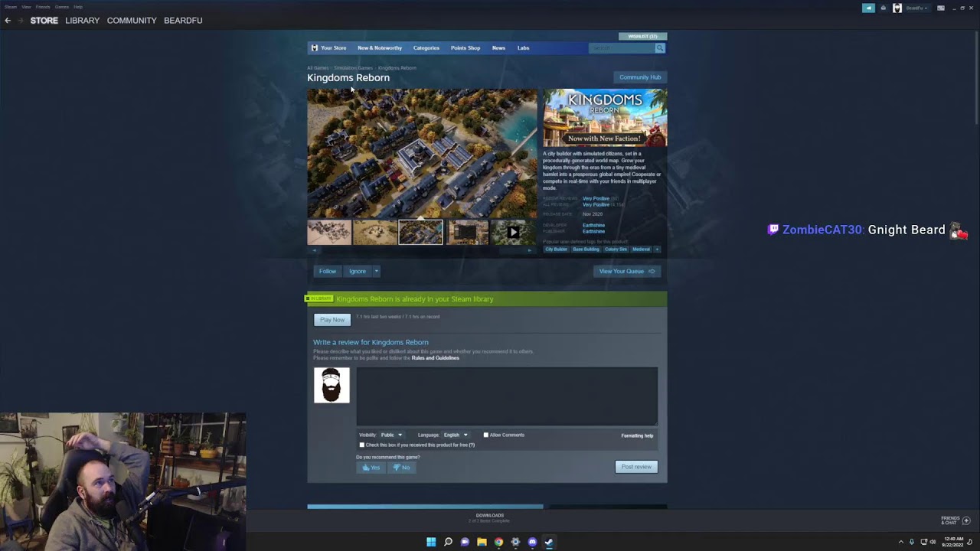Open the Friends menu
Screen dimensions: 980x551
point(43,7)
